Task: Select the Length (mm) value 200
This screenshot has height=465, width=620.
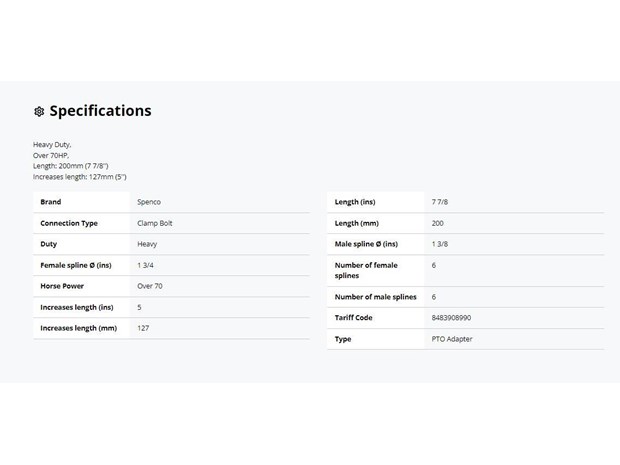Action: point(437,223)
